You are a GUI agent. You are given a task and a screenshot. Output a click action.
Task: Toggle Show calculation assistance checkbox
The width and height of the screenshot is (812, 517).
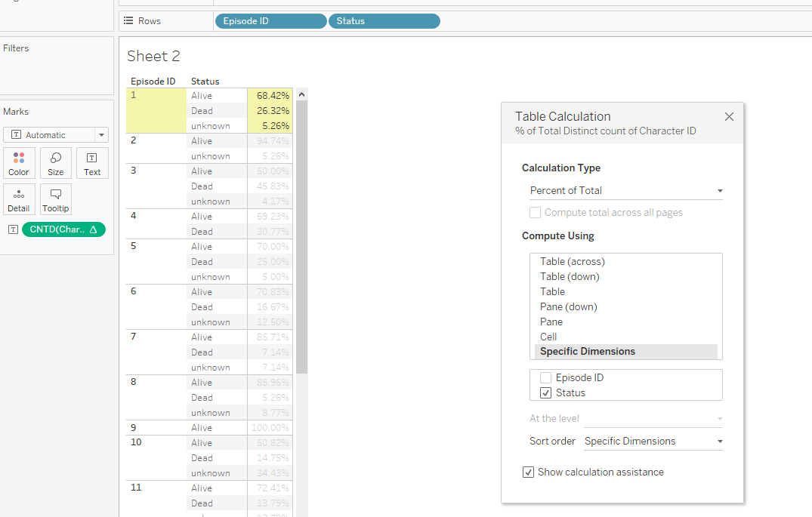pos(528,472)
